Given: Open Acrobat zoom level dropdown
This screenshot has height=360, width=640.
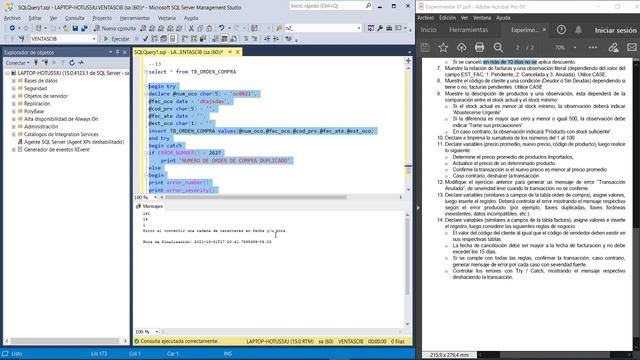Looking at the screenshot, I should 575,47.
